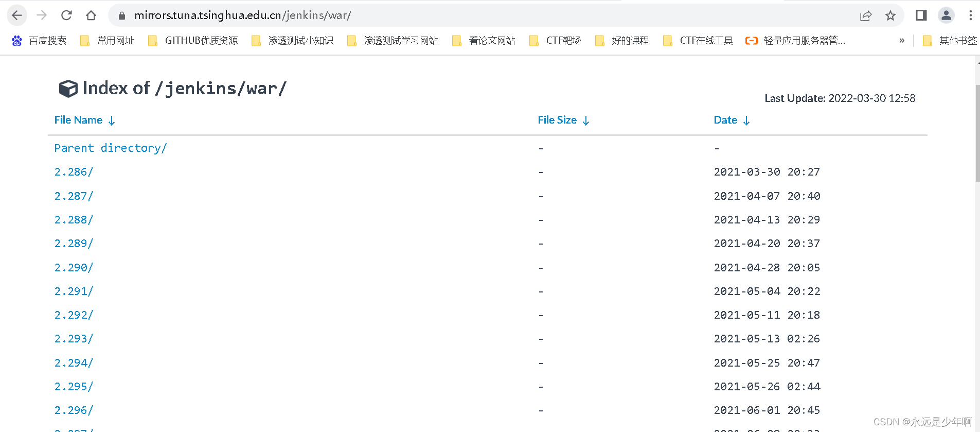The height and width of the screenshot is (432, 980).
Task: Open the 2.286/ directory
Action: (74, 172)
